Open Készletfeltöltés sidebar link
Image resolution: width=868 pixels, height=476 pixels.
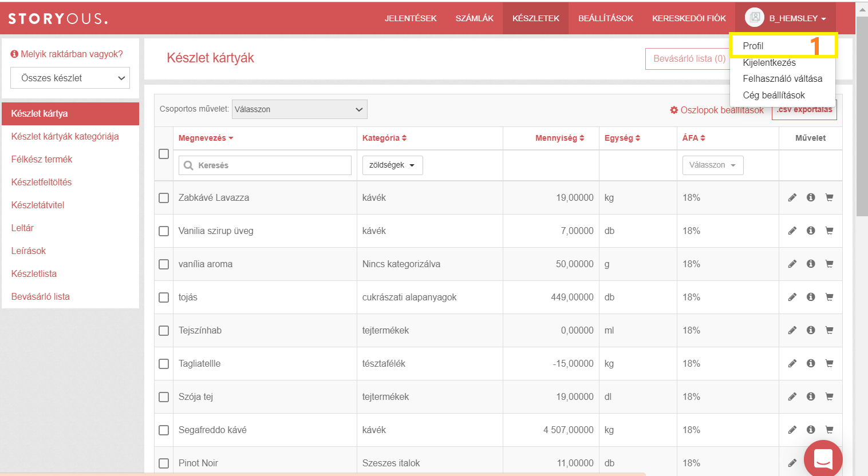(41, 182)
